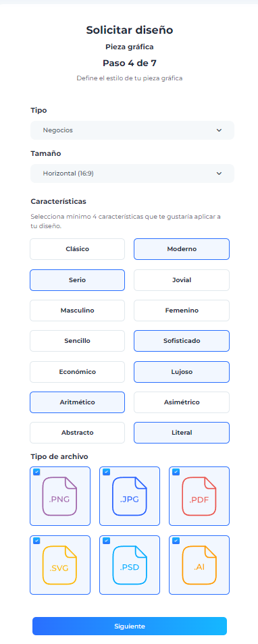Viewport: 258px width, 644px height.
Task: Click the Siguiente button
Action: (x=130, y=626)
